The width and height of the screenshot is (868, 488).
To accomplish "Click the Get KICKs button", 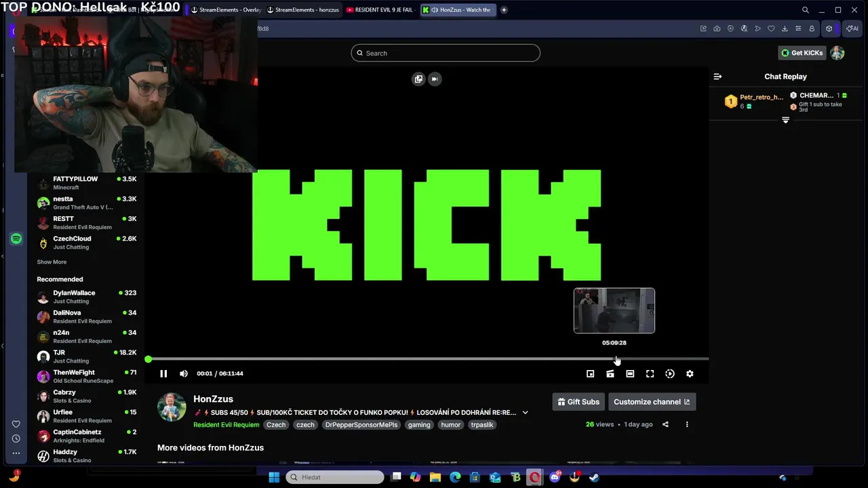I will click(802, 53).
